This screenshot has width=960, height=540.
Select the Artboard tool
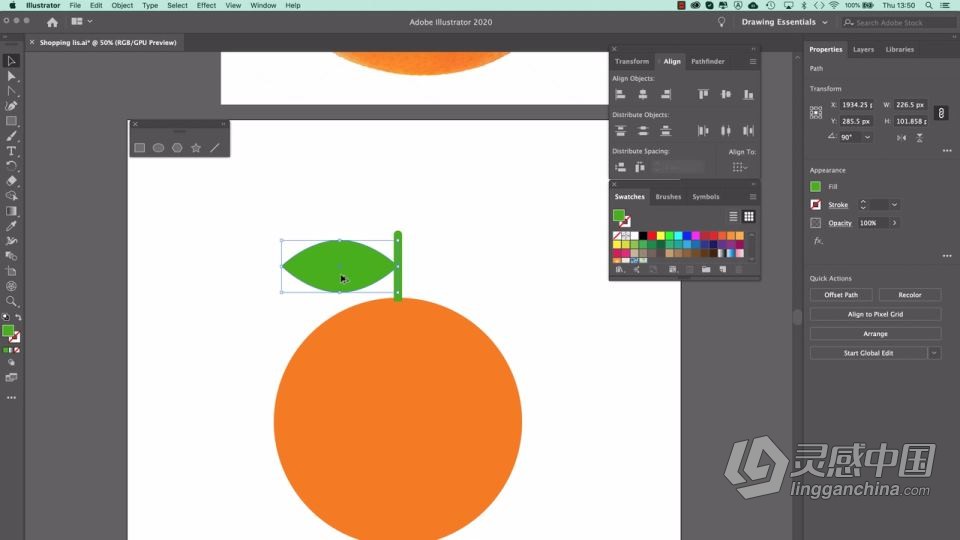[11, 271]
